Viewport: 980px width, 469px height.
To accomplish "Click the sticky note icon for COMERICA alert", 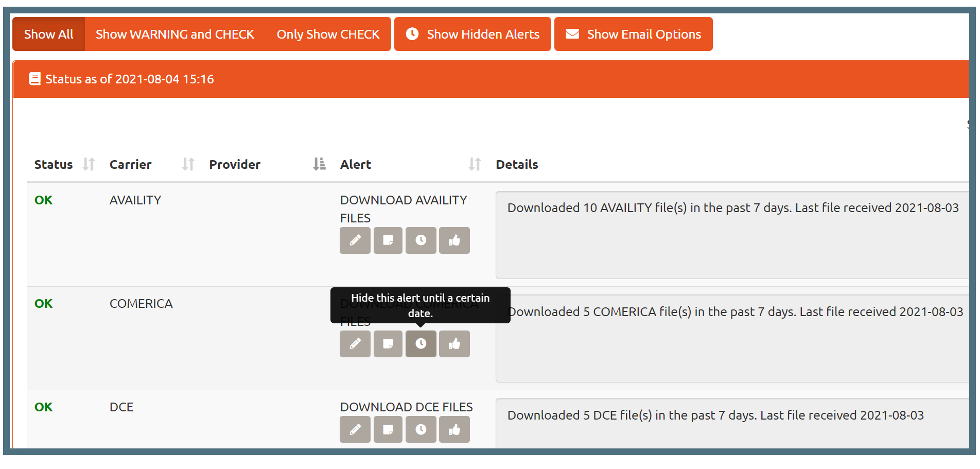I will [x=388, y=344].
